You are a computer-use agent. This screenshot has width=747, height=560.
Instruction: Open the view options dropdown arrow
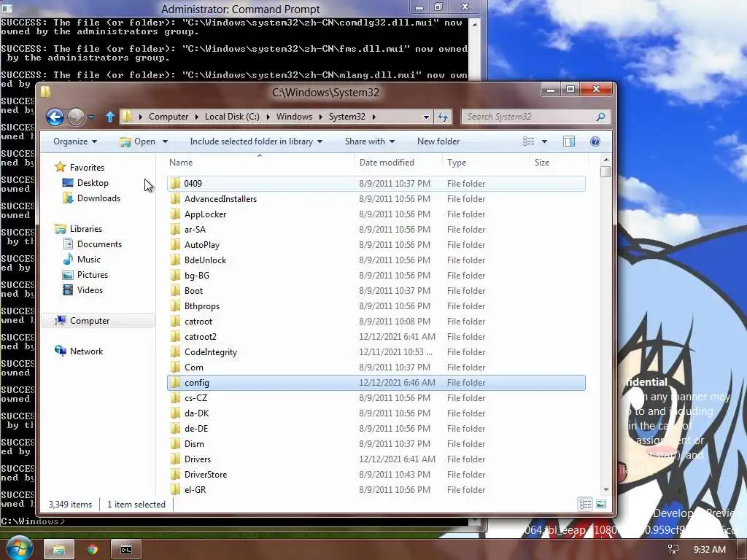tap(544, 141)
